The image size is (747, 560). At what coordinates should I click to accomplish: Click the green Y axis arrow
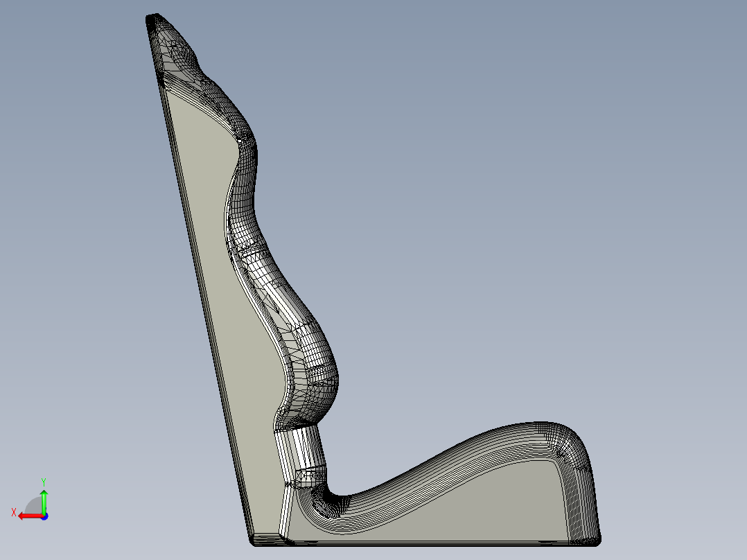pyautogui.click(x=44, y=502)
